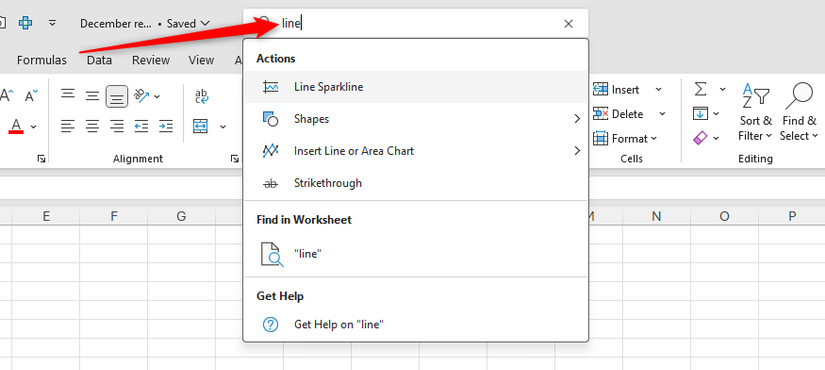Center text horizontally
The width and height of the screenshot is (825, 370).
click(92, 126)
